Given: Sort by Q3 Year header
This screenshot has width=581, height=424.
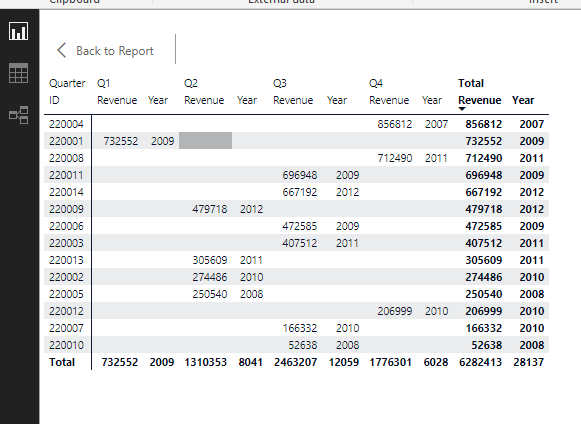Looking at the screenshot, I should (x=337, y=100).
